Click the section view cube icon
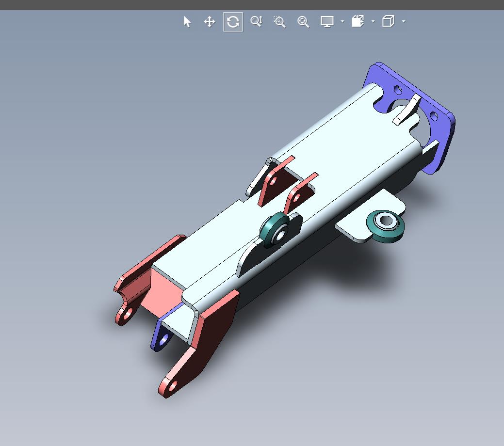 358,21
